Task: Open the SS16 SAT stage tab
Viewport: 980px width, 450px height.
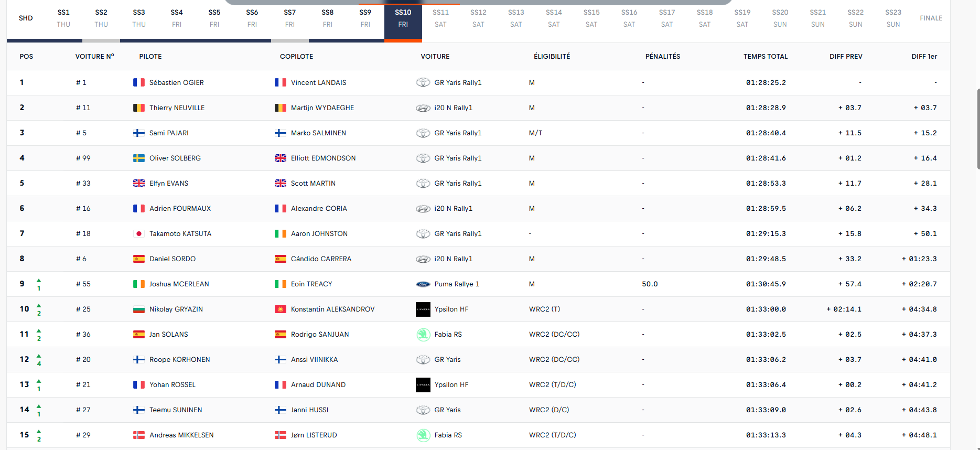Action: 629,18
